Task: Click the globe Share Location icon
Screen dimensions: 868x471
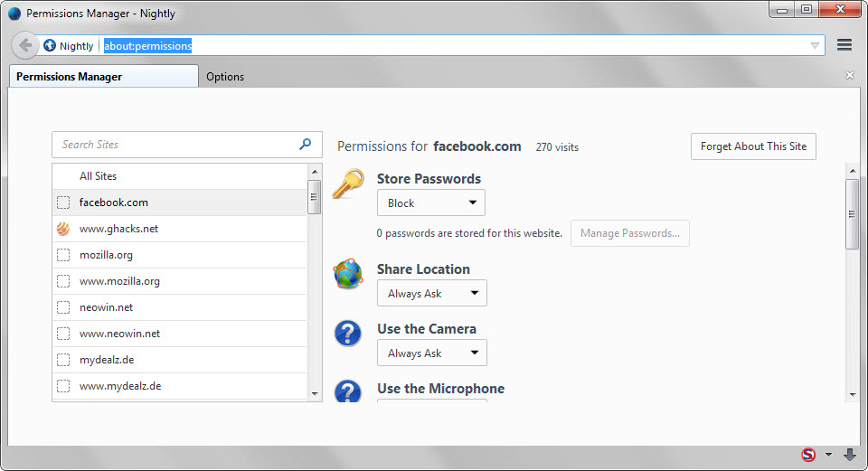Action: click(x=348, y=274)
